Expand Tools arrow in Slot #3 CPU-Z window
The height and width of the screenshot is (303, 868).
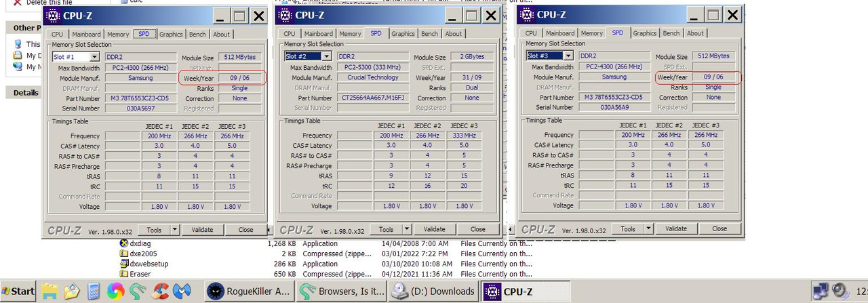650,228
